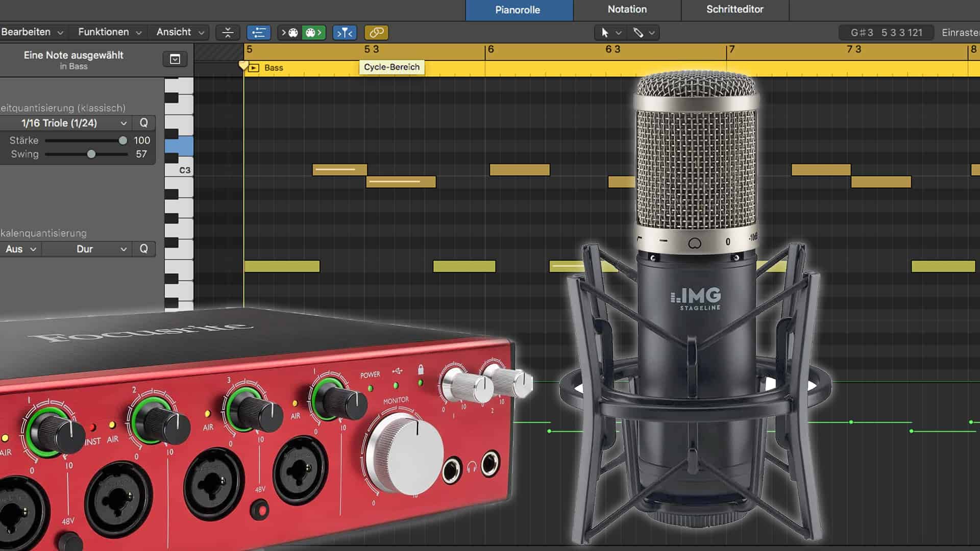The height and width of the screenshot is (551, 980).
Task: Click the play icon on Bass region
Action: pyautogui.click(x=254, y=67)
